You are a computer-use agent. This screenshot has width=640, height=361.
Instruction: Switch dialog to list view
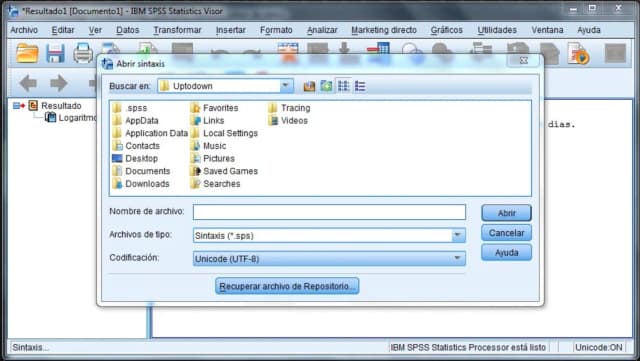coord(343,86)
